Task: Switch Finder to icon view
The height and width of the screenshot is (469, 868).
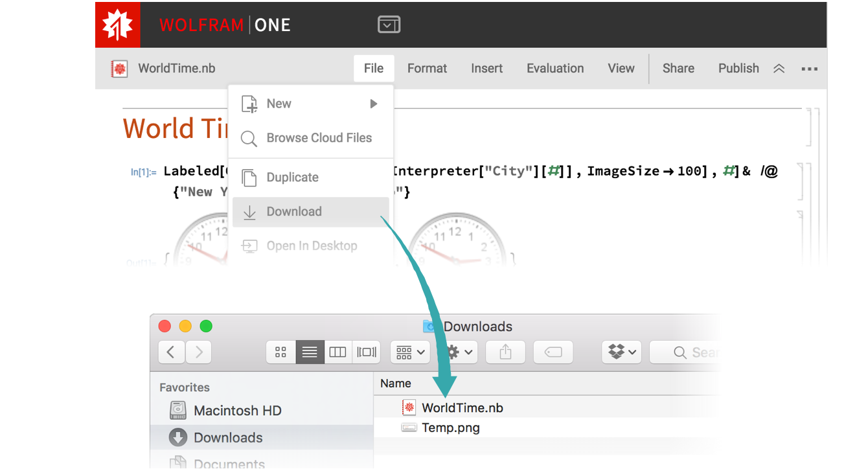Action: coord(281,352)
